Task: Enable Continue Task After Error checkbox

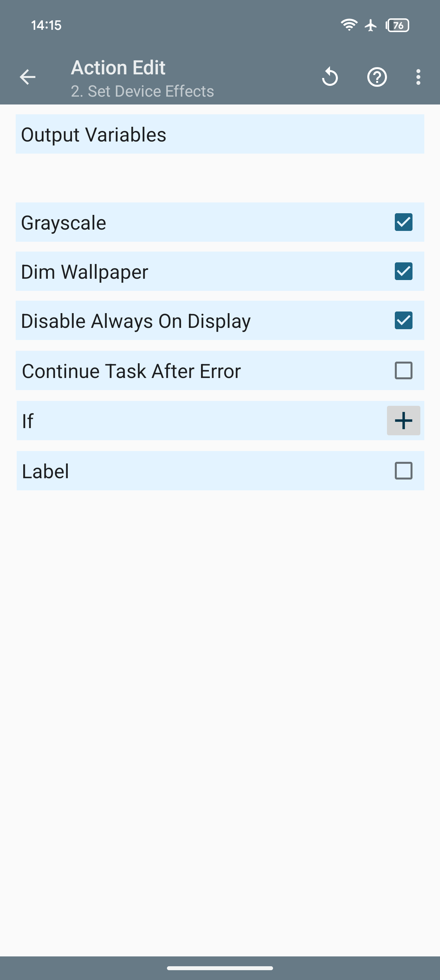Action: (403, 370)
